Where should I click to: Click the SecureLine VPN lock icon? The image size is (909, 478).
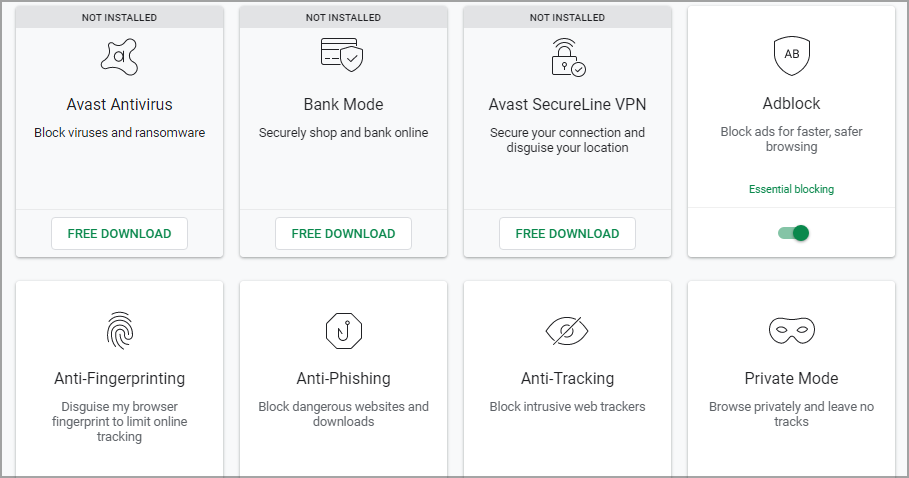pos(568,57)
